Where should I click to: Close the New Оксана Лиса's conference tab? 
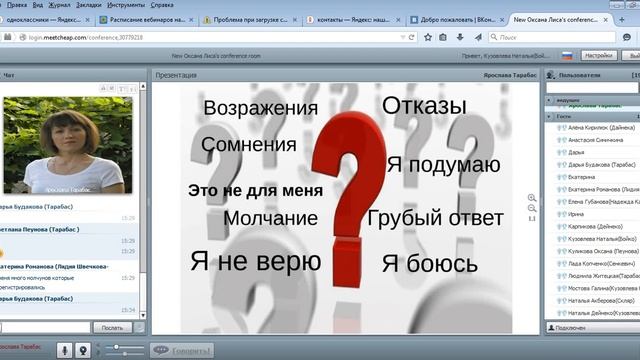point(606,20)
